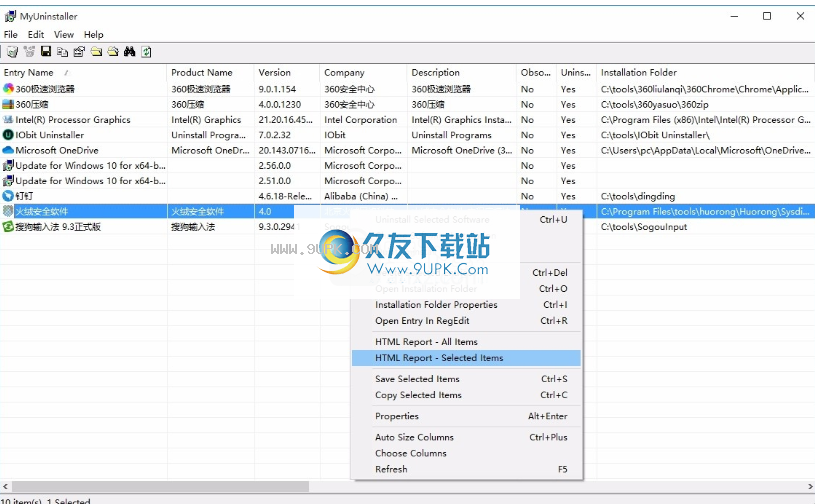Click the IObit Uninstaller green icon
The image size is (815, 504).
[8, 135]
